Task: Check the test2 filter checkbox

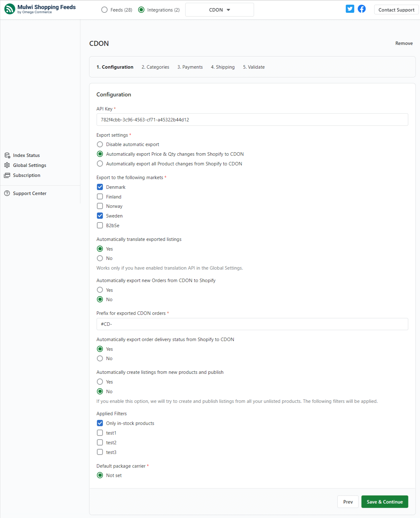Action: point(100,442)
